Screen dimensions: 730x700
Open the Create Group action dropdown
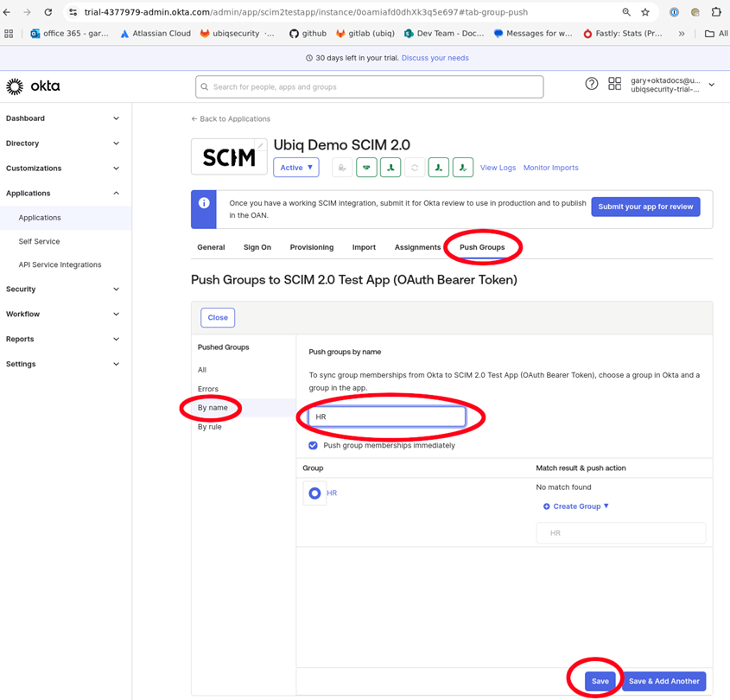576,506
